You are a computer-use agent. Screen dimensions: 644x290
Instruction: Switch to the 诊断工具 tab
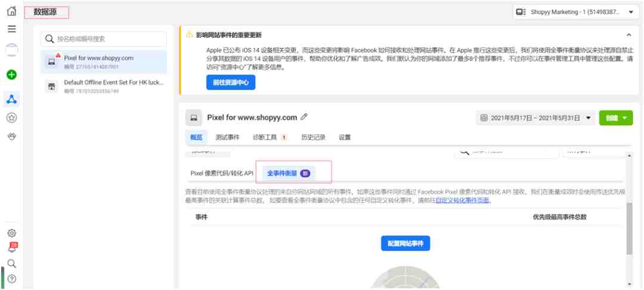[x=270, y=137]
